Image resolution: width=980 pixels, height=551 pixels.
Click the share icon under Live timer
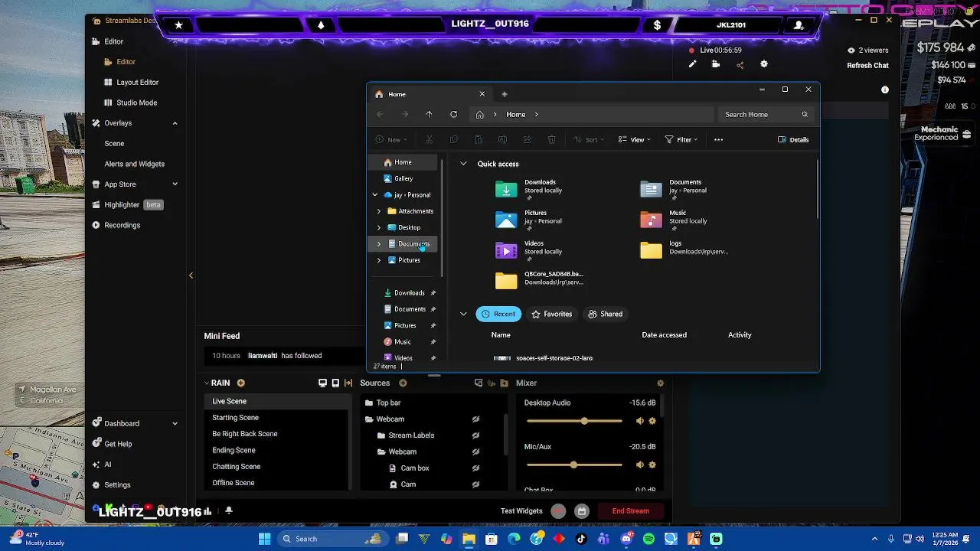[740, 64]
